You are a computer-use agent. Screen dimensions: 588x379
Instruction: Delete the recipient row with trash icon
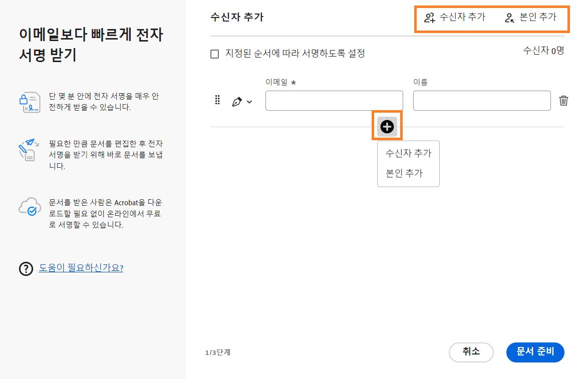[x=563, y=100]
